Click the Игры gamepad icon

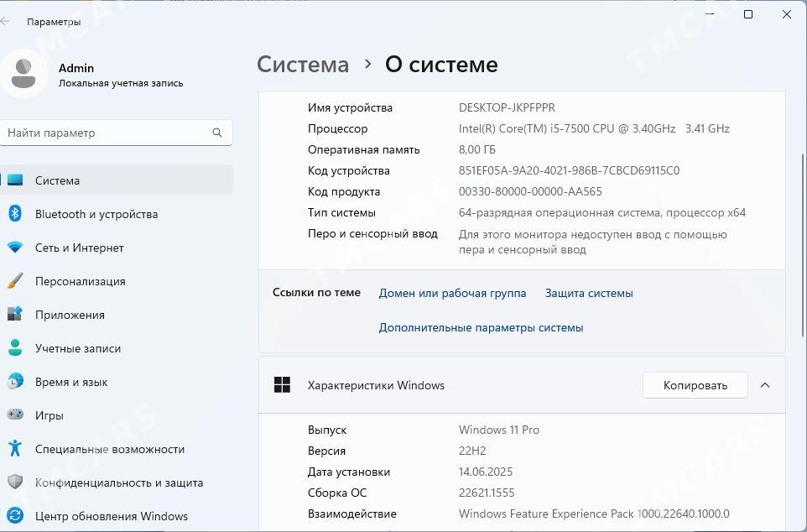tap(15, 415)
